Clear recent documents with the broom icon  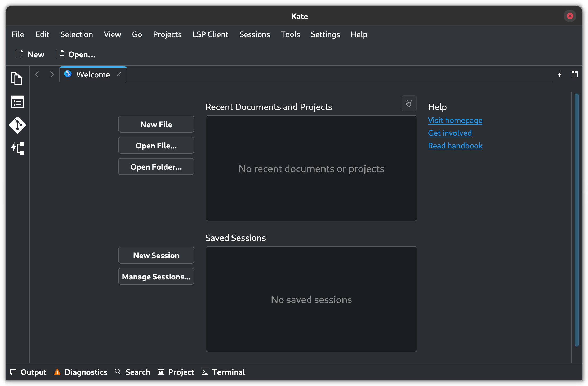(x=409, y=103)
